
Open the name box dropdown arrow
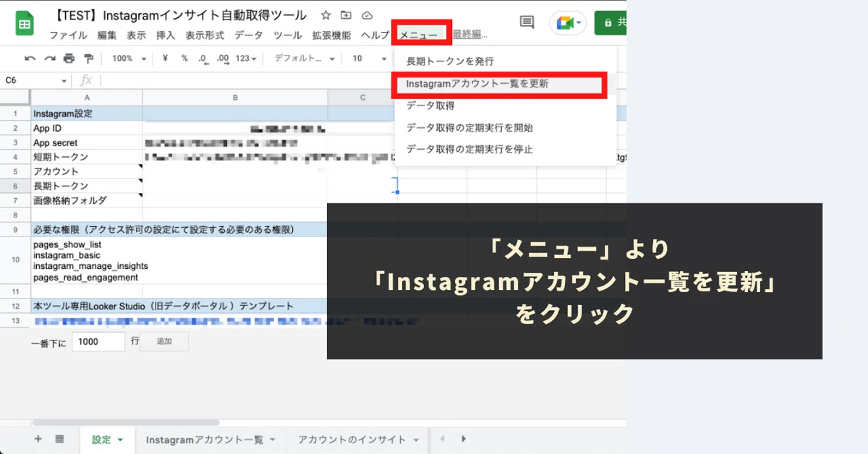[64, 80]
